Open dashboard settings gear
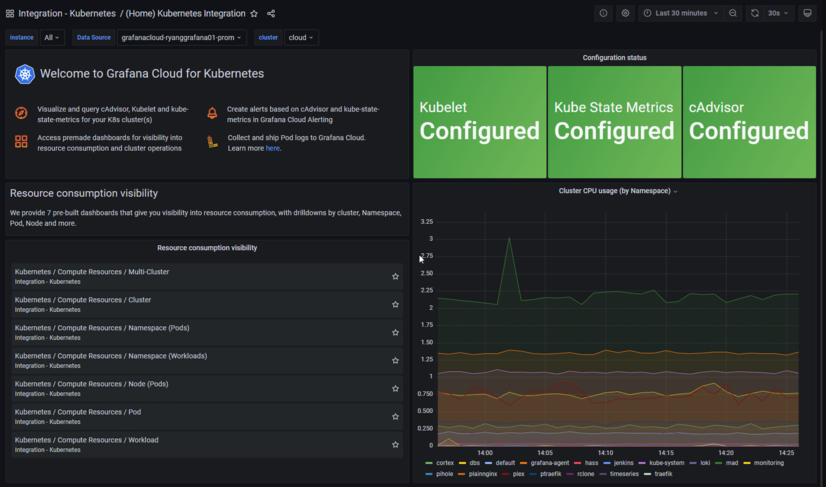 [625, 13]
